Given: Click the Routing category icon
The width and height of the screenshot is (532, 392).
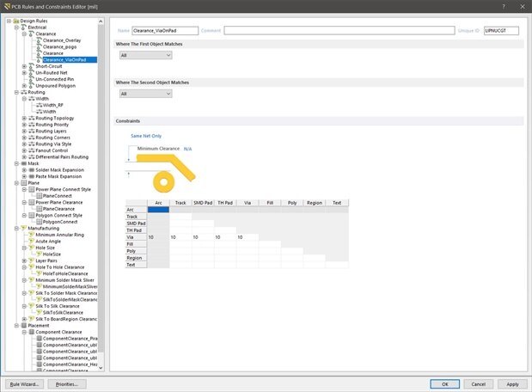Looking at the screenshot, I should (24, 92).
